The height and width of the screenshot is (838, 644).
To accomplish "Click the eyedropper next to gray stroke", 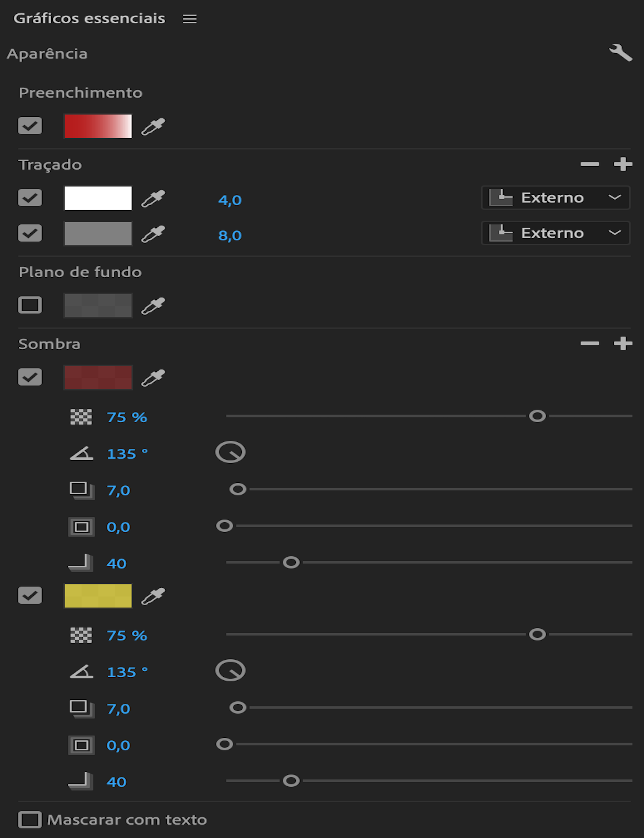I will 153,234.
